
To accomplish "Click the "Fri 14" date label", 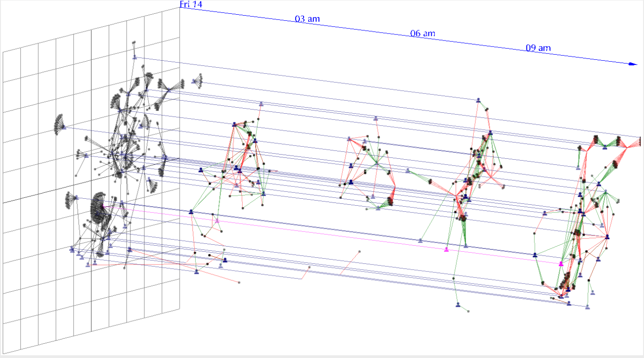I will (x=191, y=5).
